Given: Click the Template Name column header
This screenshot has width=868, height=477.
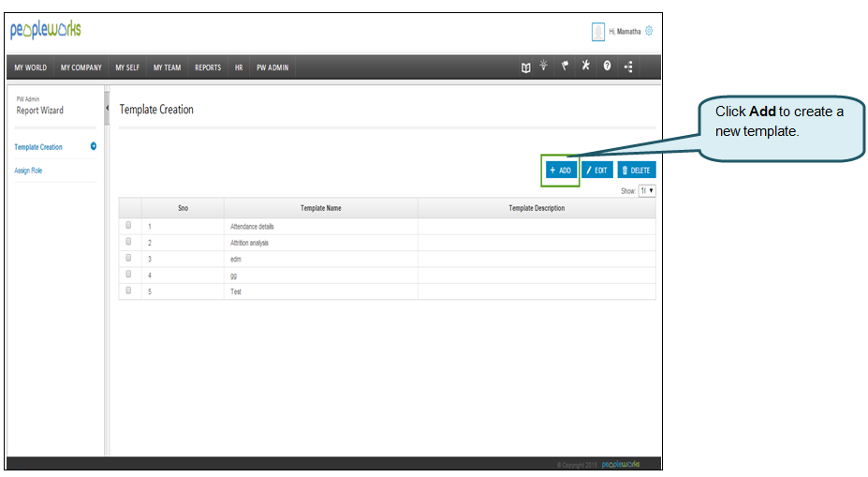Looking at the screenshot, I should [x=320, y=208].
